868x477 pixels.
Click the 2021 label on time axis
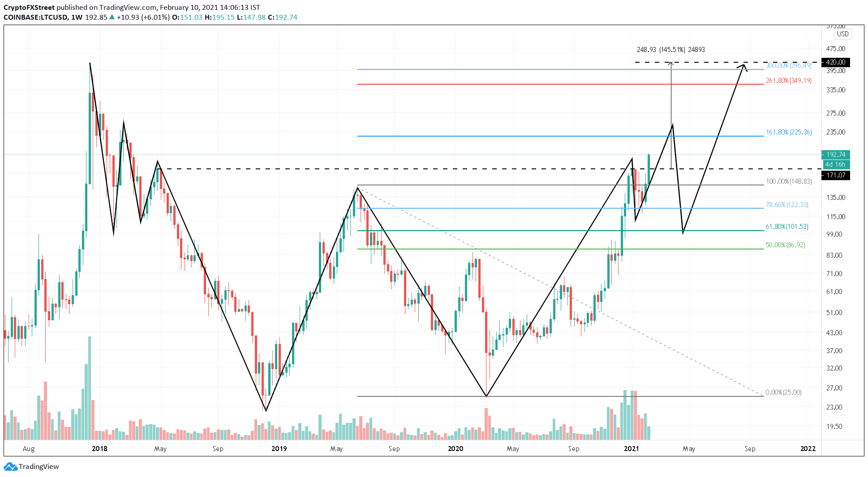point(632,449)
